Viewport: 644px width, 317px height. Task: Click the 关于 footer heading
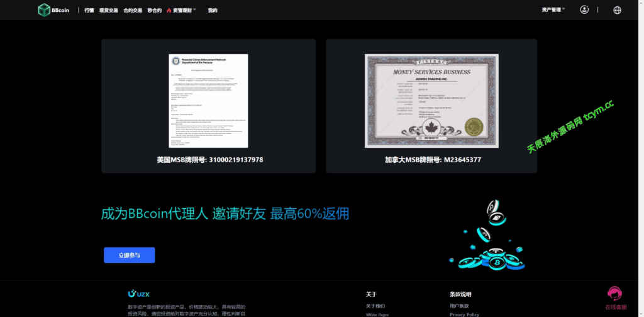tap(371, 294)
